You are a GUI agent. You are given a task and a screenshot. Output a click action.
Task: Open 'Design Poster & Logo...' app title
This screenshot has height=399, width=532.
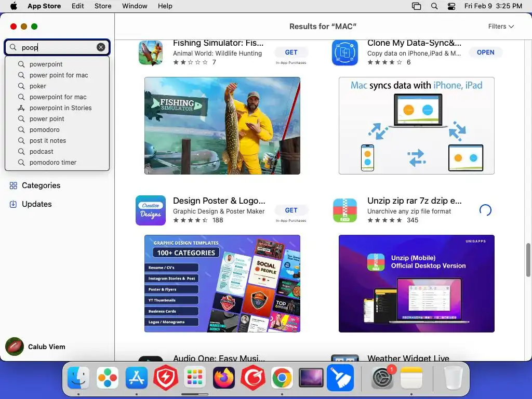coord(219,201)
